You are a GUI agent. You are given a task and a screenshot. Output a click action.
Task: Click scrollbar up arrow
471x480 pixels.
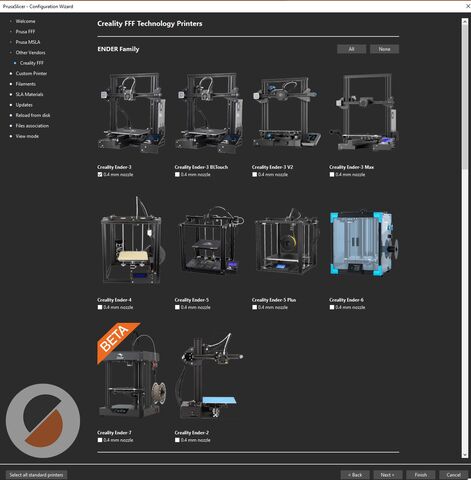coord(465,21)
